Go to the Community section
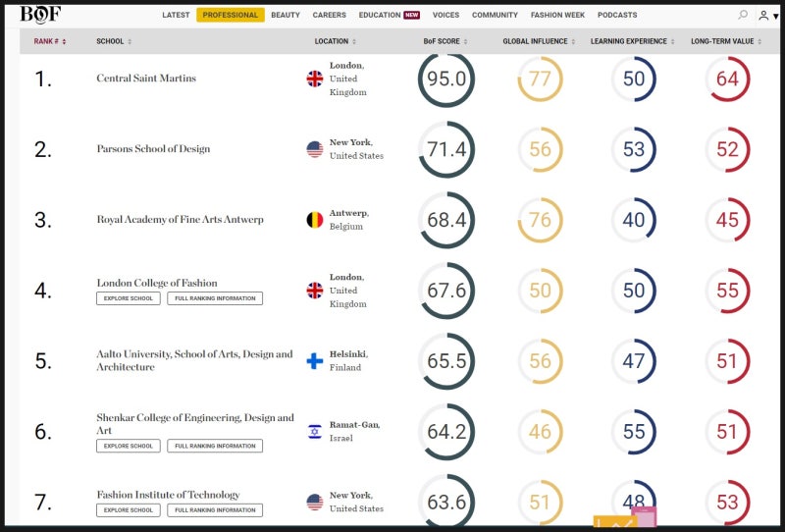The width and height of the screenshot is (785, 532). (x=495, y=15)
